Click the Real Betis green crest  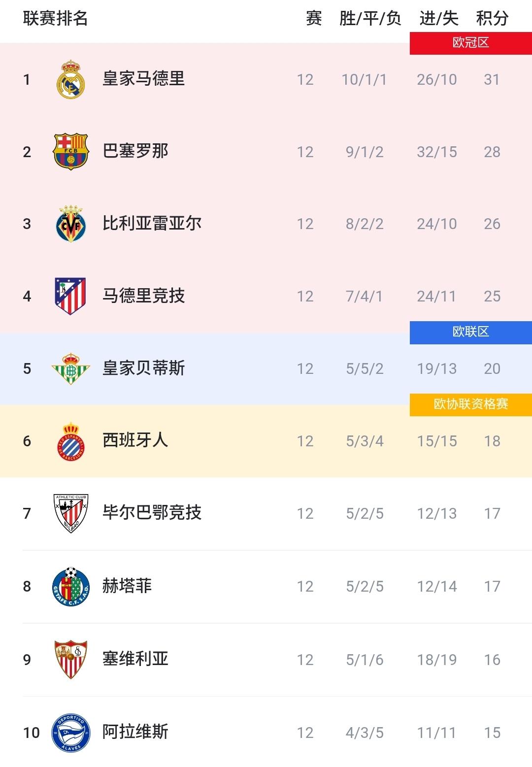click(x=71, y=368)
